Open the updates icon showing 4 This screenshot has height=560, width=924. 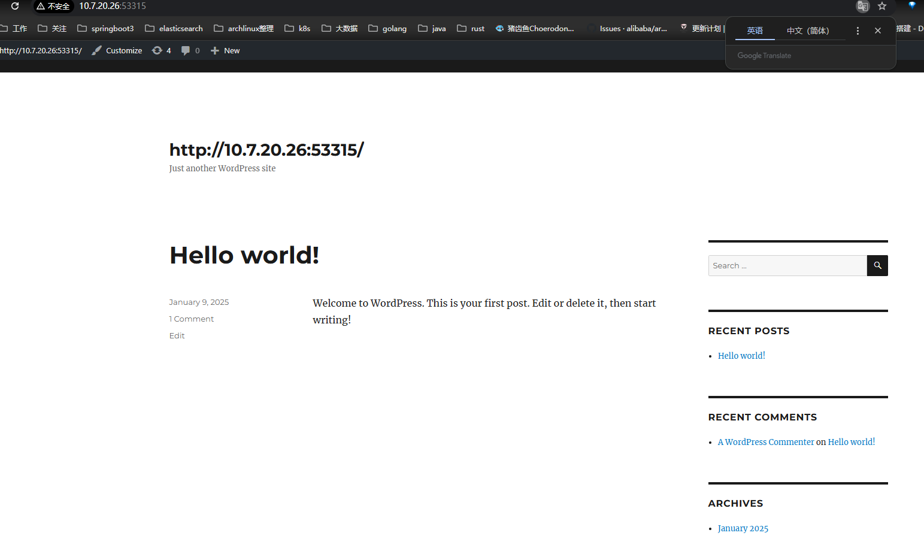(x=161, y=51)
